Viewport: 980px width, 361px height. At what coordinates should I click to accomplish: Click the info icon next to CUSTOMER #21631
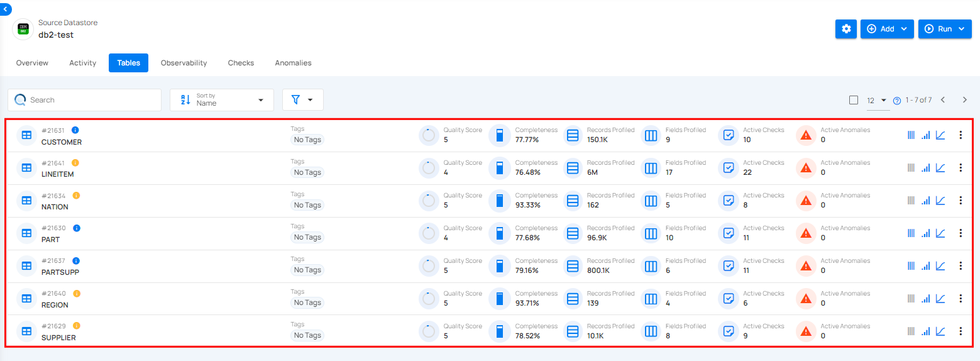(x=75, y=130)
